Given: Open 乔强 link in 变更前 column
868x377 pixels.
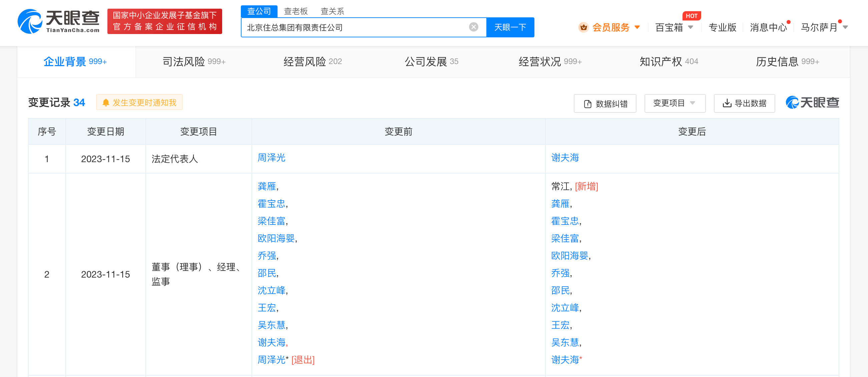Looking at the screenshot, I should (267, 256).
